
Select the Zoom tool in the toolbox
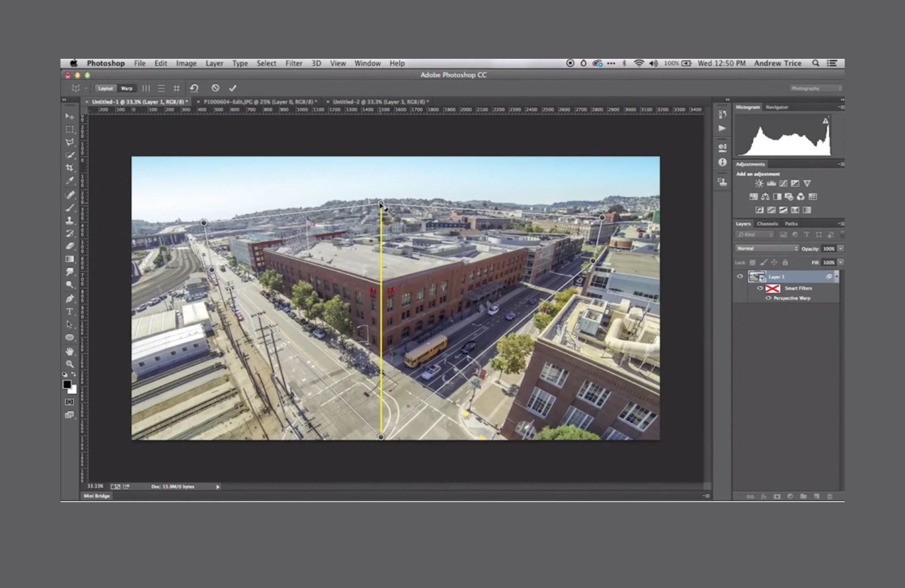click(x=70, y=364)
